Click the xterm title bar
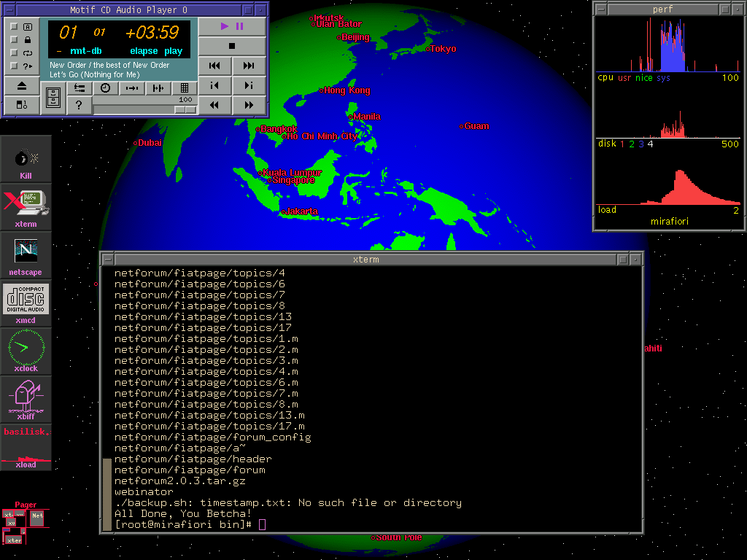The width and height of the screenshot is (747, 560). tap(366, 260)
